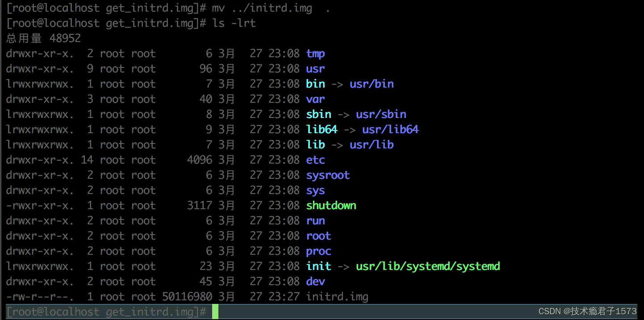
Task: Click the bin symlink name
Action: [315, 84]
